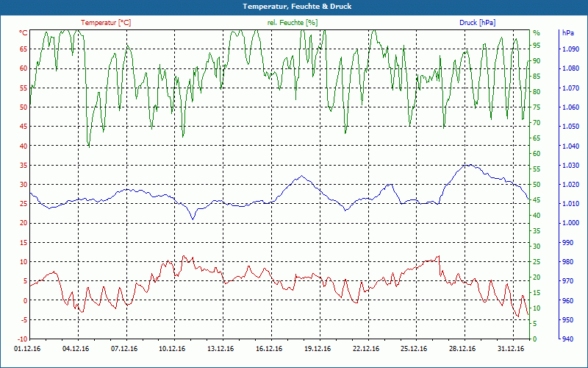
Task: Click the '22.12.16' date axis label
Action: coord(366,349)
